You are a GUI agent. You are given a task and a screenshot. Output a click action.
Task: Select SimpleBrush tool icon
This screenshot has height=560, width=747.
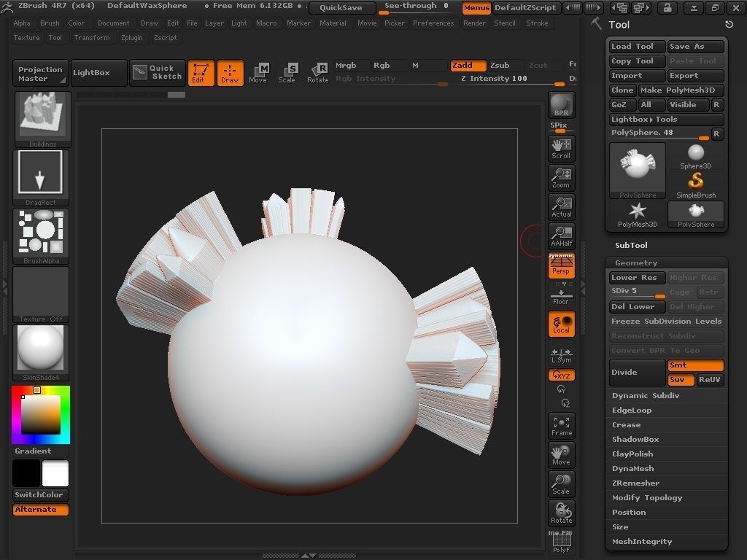(695, 185)
